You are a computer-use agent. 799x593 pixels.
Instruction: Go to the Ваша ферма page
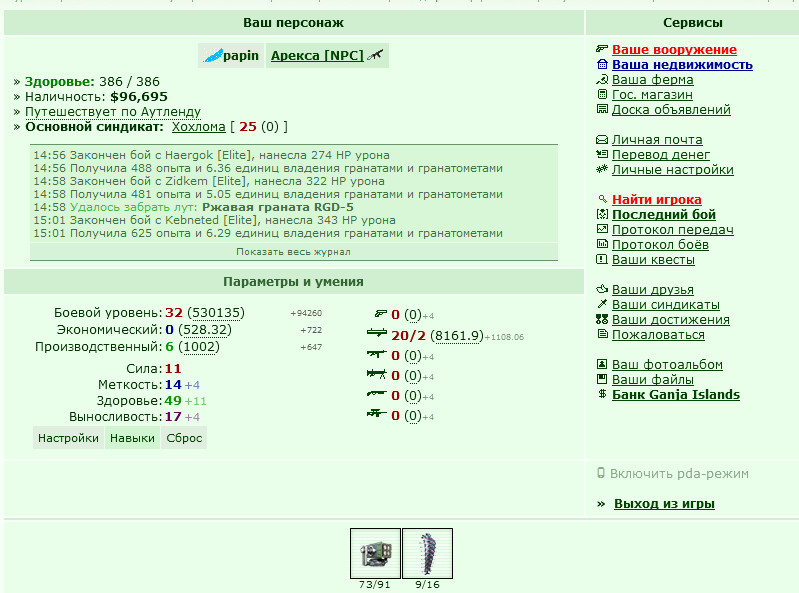(652, 79)
